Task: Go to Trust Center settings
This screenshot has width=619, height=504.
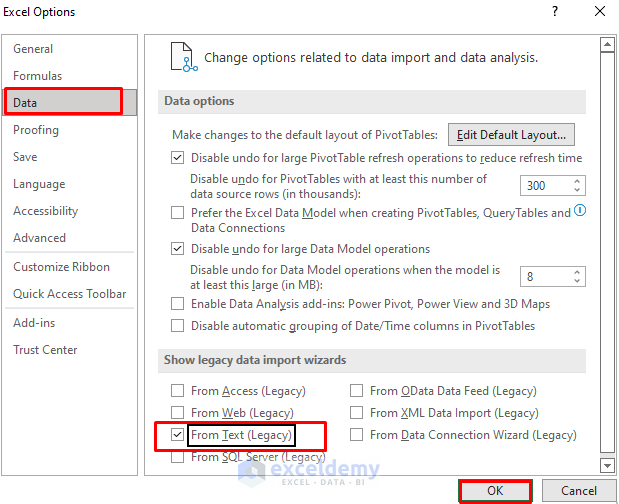Action: pyautogui.click(x=45, y=350)
